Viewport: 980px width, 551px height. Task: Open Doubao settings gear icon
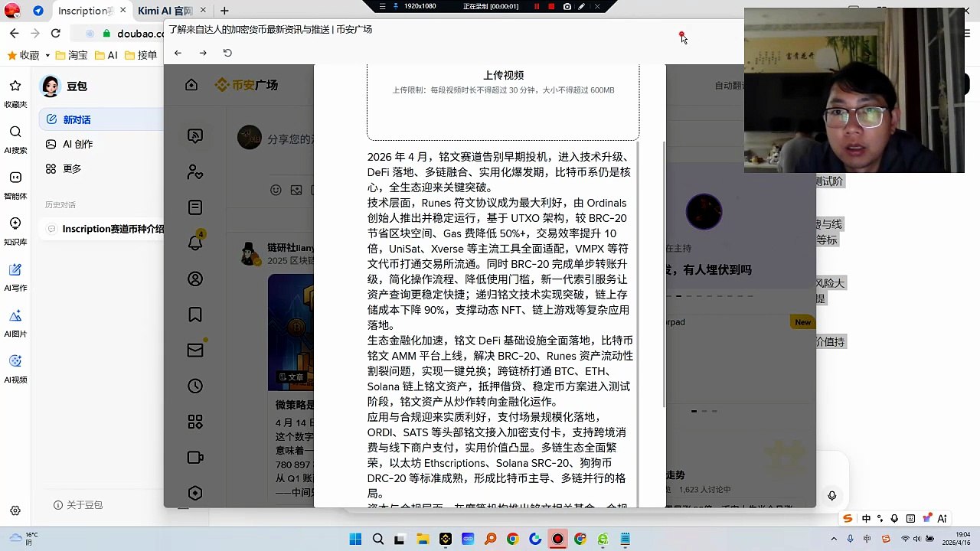15,510
